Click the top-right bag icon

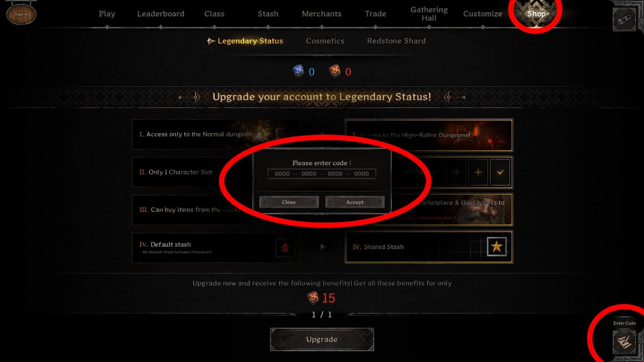(x=624, y=20)
